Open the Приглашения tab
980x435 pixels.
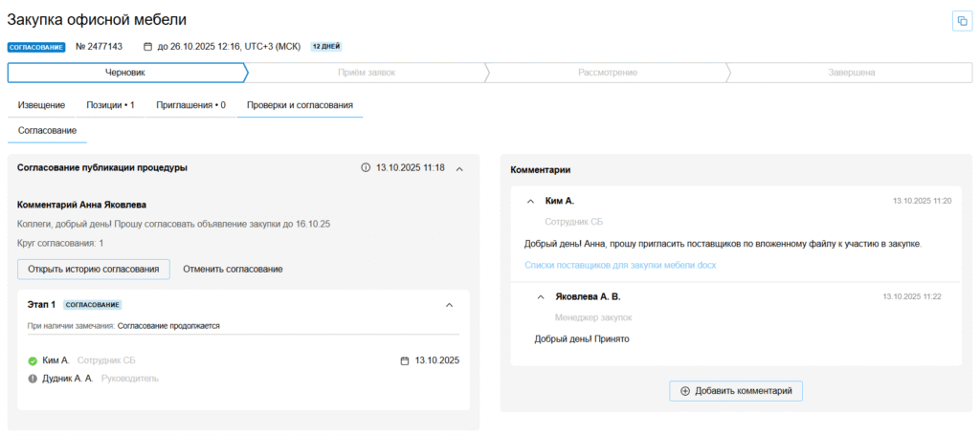click(x=189, y=104)
